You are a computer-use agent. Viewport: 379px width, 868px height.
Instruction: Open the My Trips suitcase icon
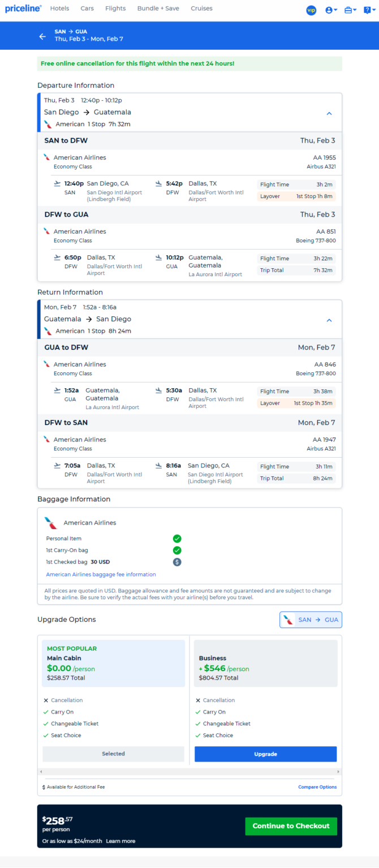coord(350,10)
